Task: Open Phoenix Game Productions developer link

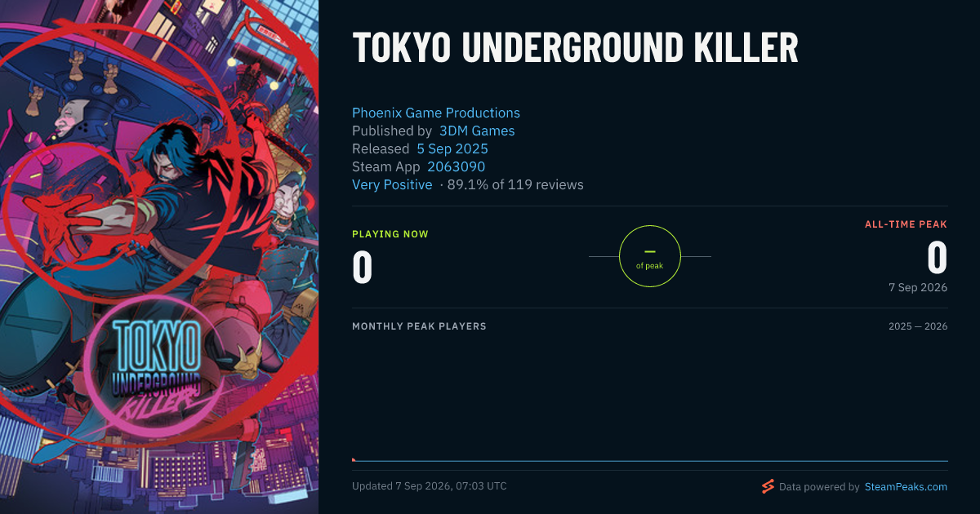Action: click(x=436, y=113)
